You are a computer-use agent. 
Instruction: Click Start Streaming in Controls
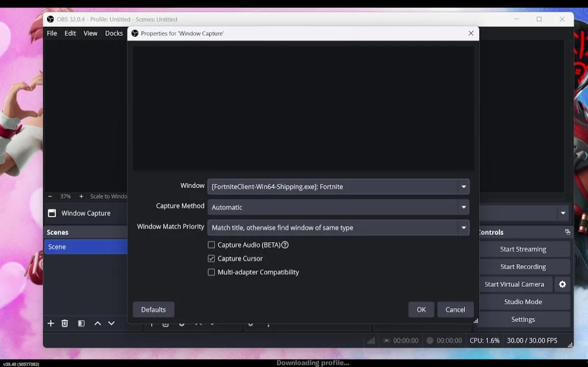pos(523,249)
